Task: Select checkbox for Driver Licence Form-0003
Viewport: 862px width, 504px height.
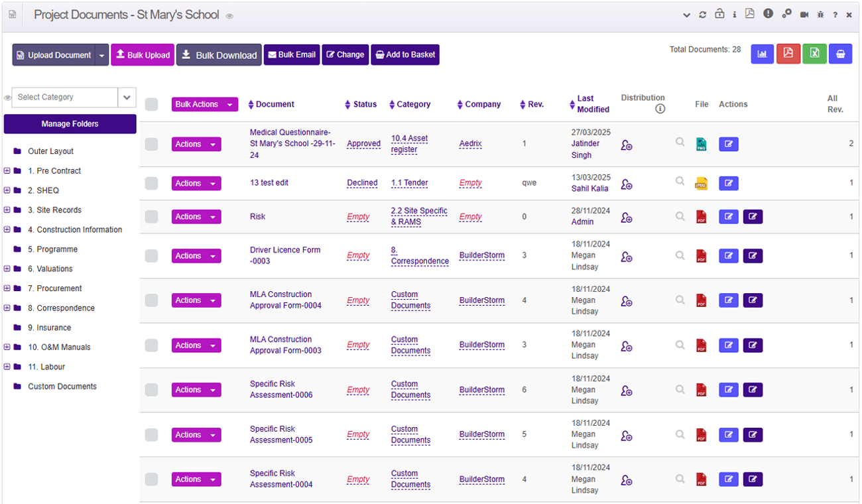Action: pyautogui.click(x=152, y=256)
